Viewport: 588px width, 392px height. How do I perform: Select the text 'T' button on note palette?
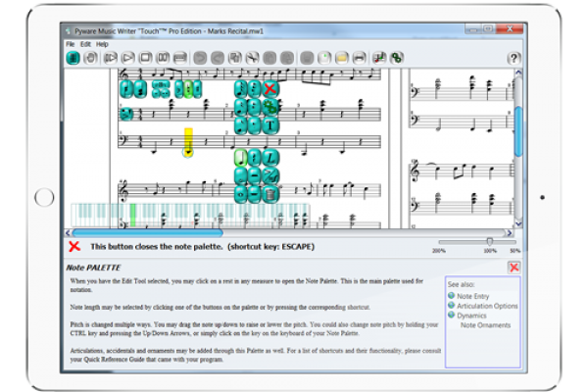tap(269, 123)
